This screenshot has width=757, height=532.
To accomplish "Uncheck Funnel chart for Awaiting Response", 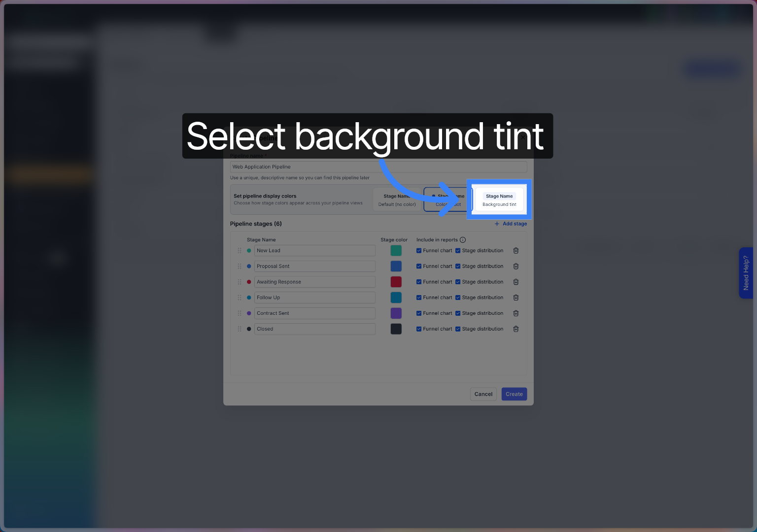I will 419,282.
